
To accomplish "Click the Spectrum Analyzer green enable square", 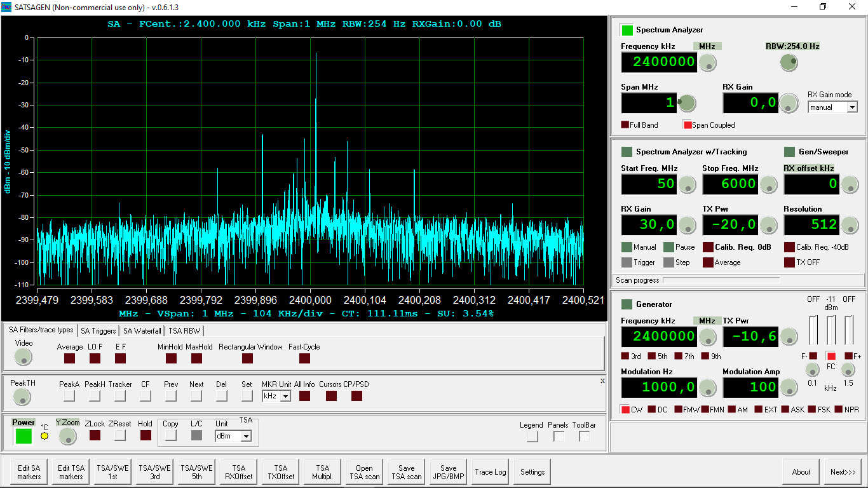I will tap(627, 30).
